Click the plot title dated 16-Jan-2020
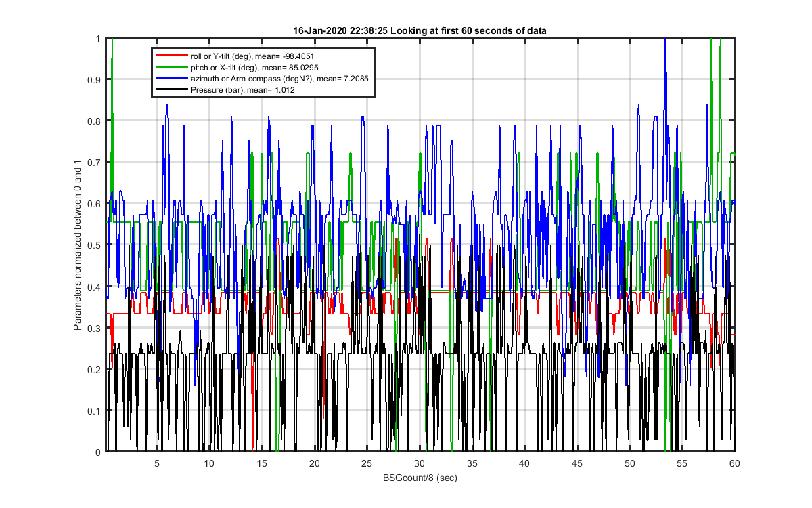 [420, 30]
